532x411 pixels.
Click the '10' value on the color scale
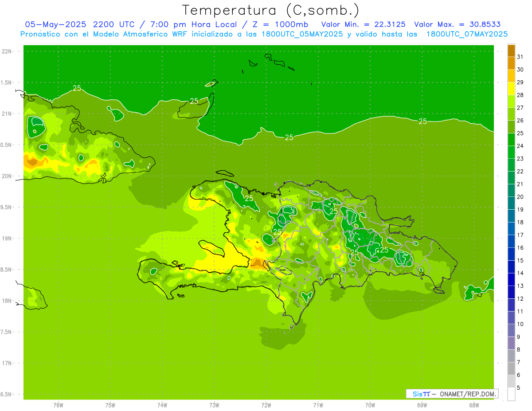coord(520,324)
